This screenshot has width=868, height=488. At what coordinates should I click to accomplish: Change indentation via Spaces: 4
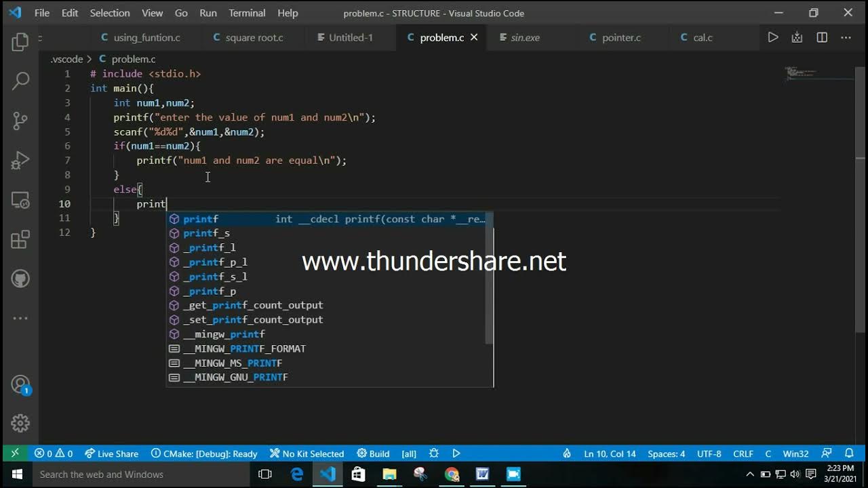pyautogui.click(x=666, y=453)
